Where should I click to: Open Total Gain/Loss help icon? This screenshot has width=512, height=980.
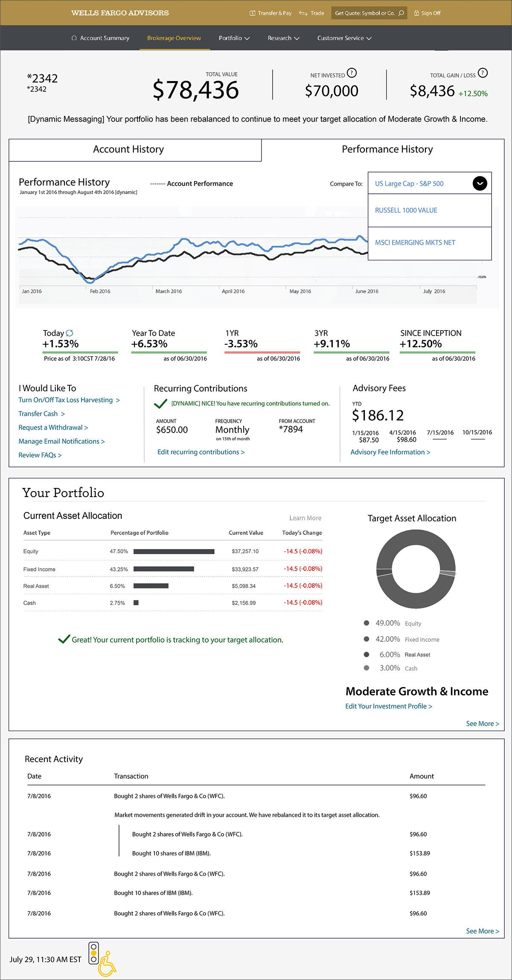(482, 73)
